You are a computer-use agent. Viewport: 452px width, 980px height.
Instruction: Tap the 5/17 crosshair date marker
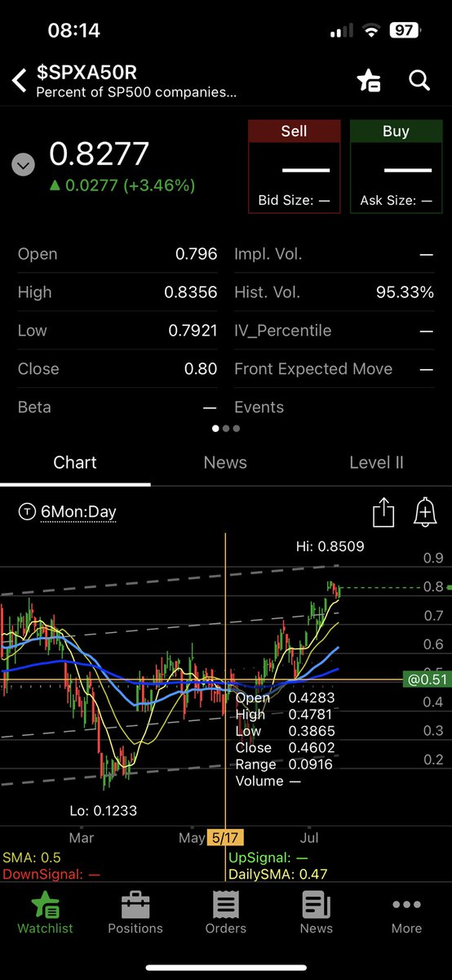click(x=225, y=838)
